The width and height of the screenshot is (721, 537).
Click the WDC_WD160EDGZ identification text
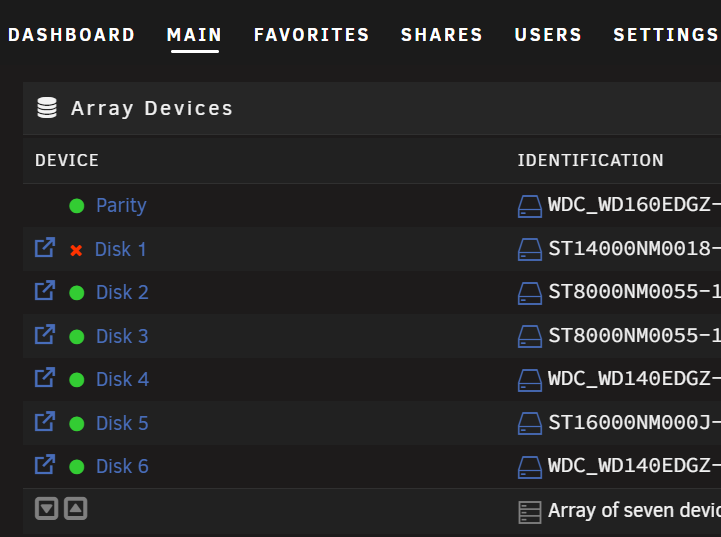(x=634, y=204)
